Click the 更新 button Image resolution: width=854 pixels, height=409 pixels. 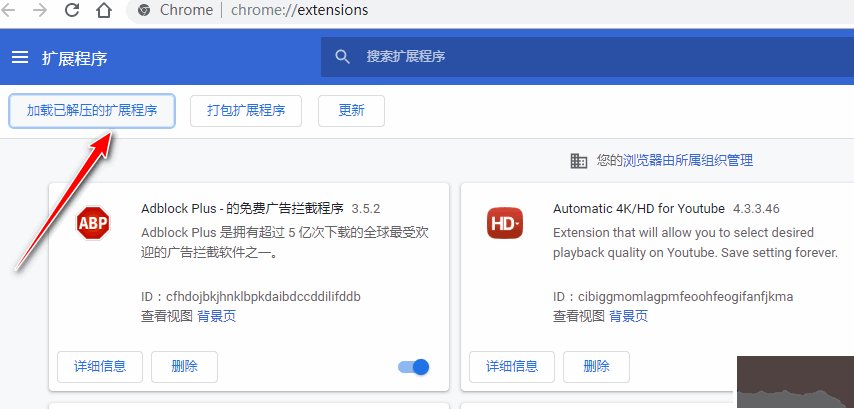tap(351, 111)
